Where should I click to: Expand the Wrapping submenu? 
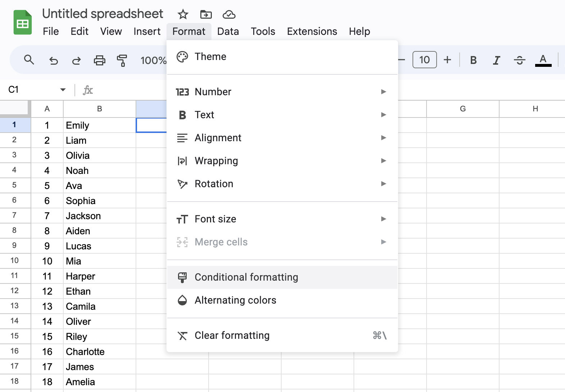282,161
